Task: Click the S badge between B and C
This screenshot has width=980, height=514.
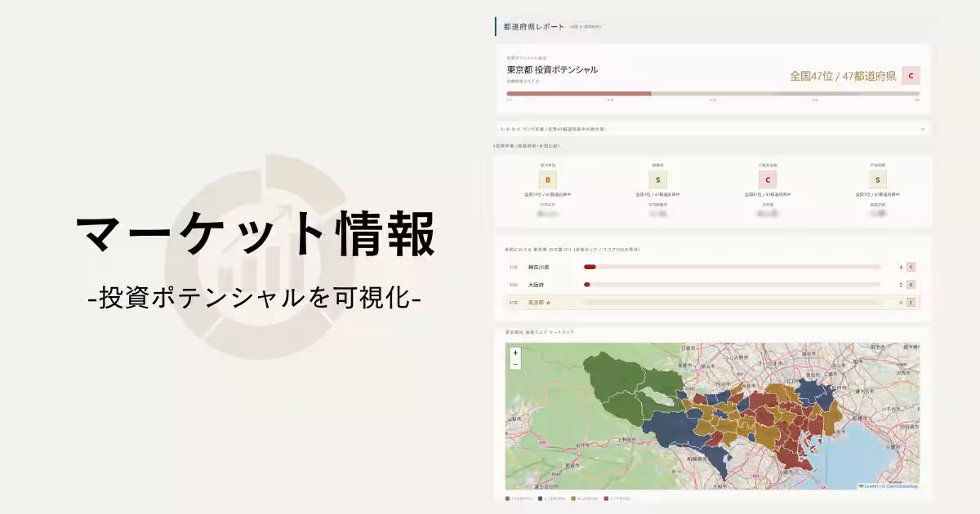Action: 657,179
